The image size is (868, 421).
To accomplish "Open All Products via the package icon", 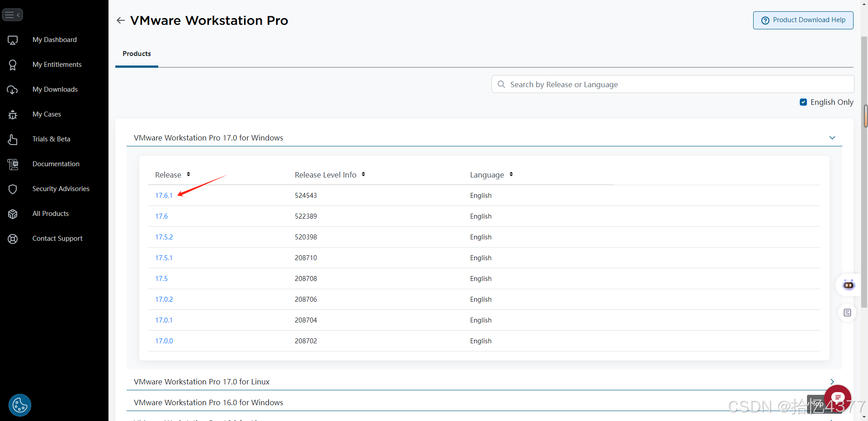I will click(x=13, y=214).
